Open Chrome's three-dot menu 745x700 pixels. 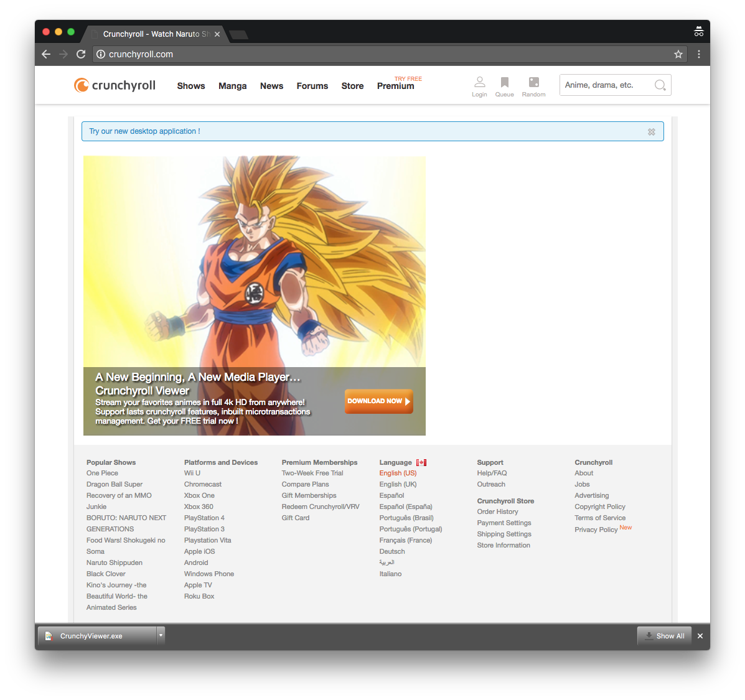tap(699, 54)
